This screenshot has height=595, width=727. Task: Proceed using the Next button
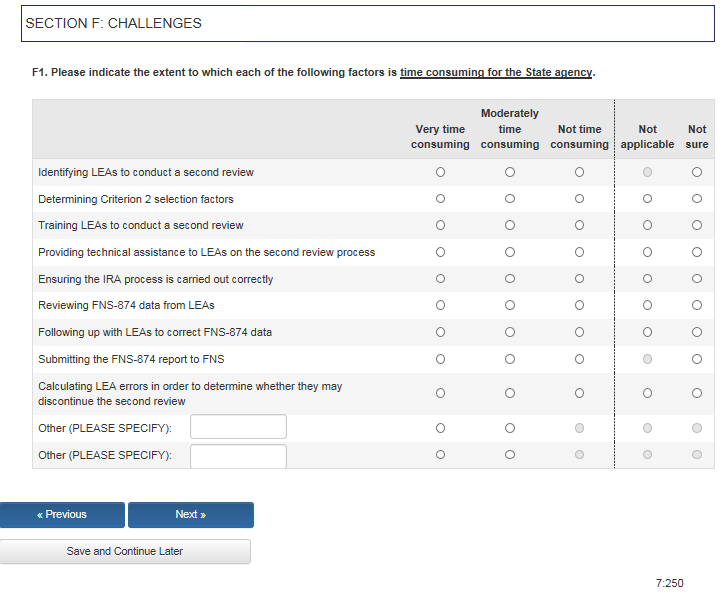tap(191, 515)
